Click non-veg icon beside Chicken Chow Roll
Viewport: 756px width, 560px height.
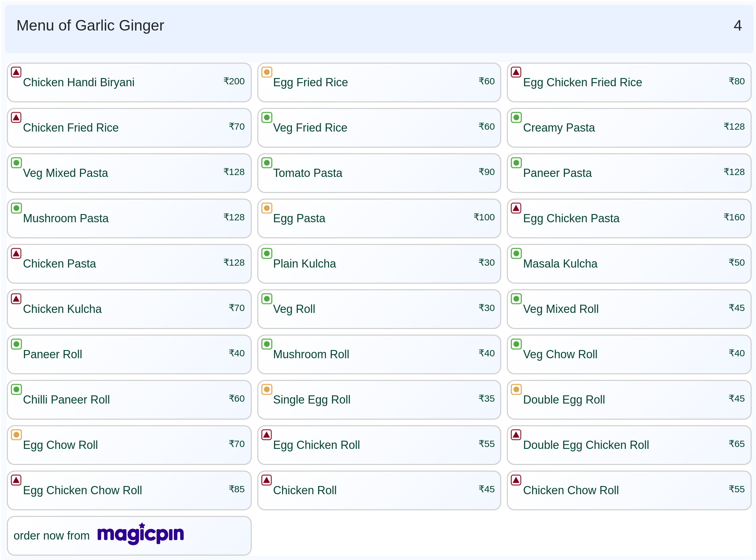click(516, 480)
